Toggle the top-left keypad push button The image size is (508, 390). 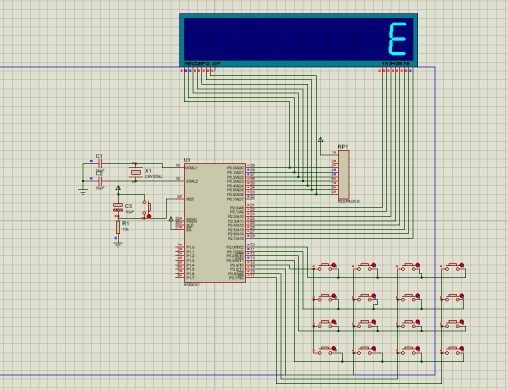pos(326,266)
